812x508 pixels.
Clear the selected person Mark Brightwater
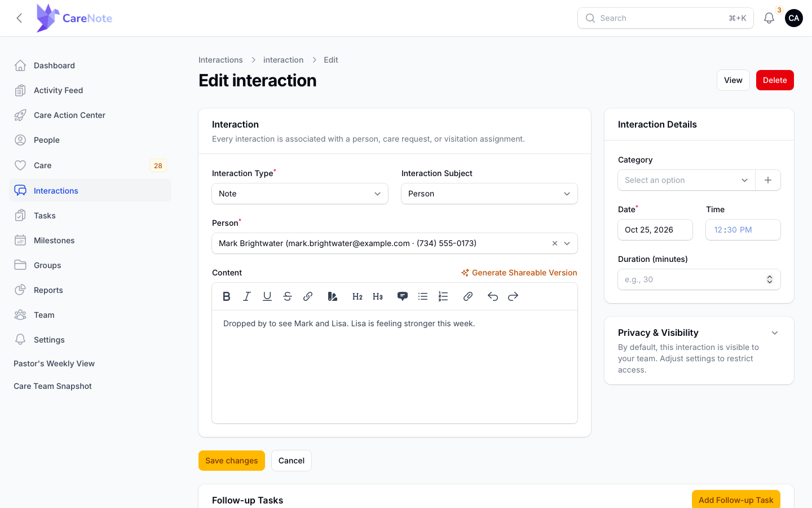555,243
